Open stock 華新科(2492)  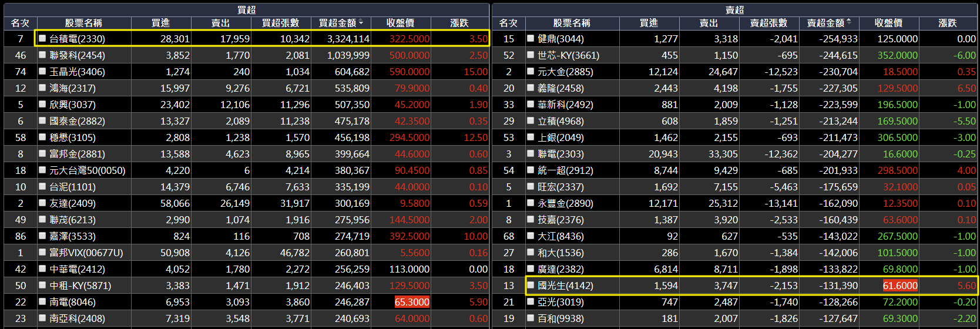coord(565,105)
